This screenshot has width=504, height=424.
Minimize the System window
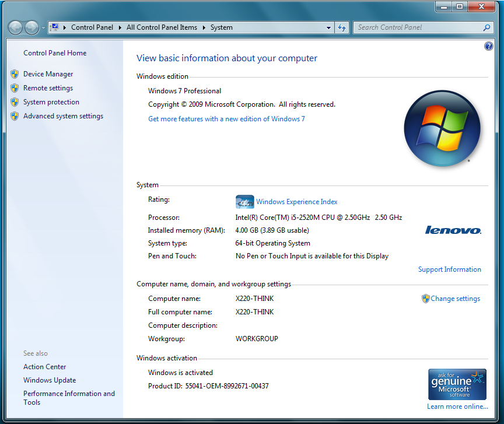coord(444,6)
